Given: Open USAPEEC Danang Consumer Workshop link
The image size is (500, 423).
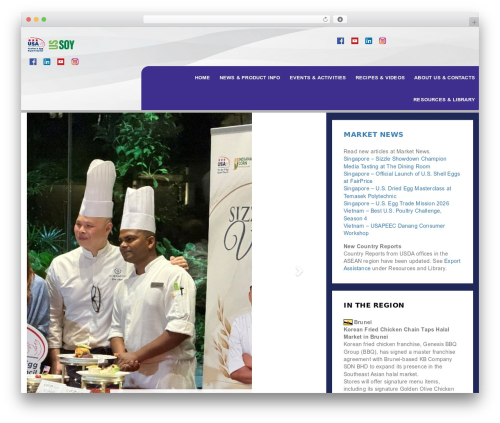Looking at the screenshot, I should coord(394,229).
